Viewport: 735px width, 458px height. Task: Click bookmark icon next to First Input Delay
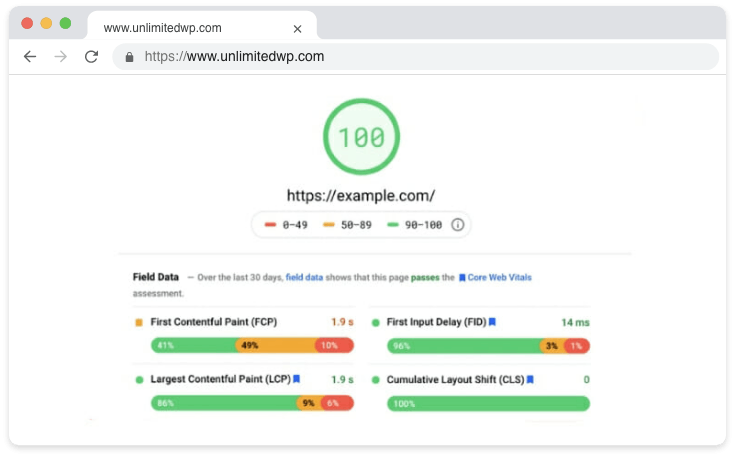pyautogui.click(x=492, y=322)
